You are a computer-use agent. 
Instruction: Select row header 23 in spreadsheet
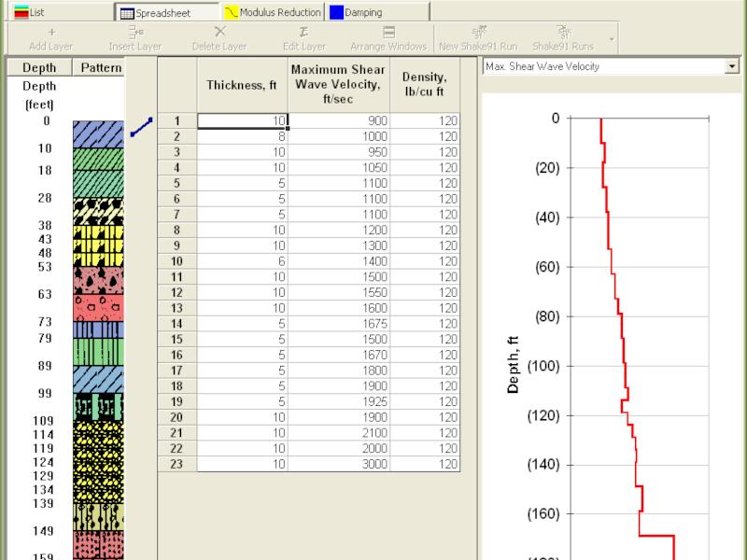(x=176, y=464)
